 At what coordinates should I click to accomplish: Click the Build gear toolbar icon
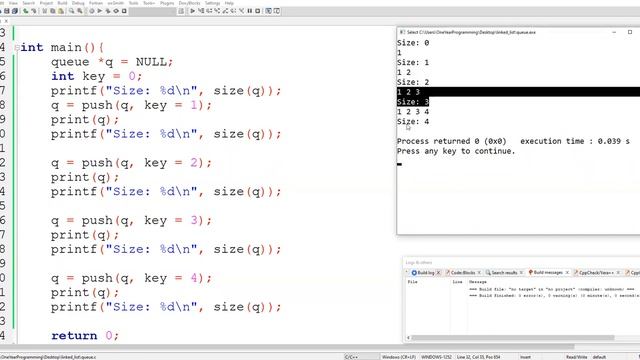(92, 11)
